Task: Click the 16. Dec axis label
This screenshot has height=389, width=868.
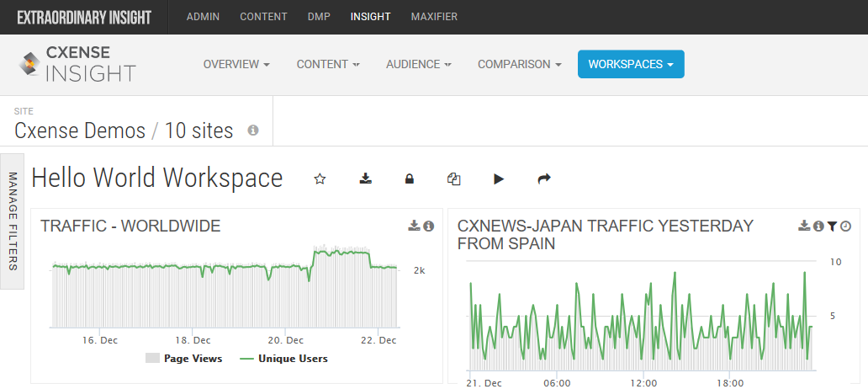Action: [99, 340]
